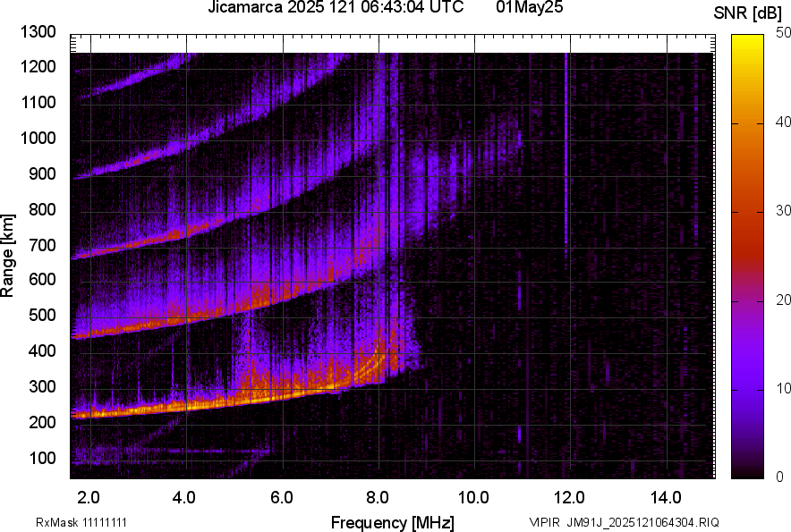Screen dimensions: 791x532
Task: Click the 500 range tick label
Action: tap(42, 315)
